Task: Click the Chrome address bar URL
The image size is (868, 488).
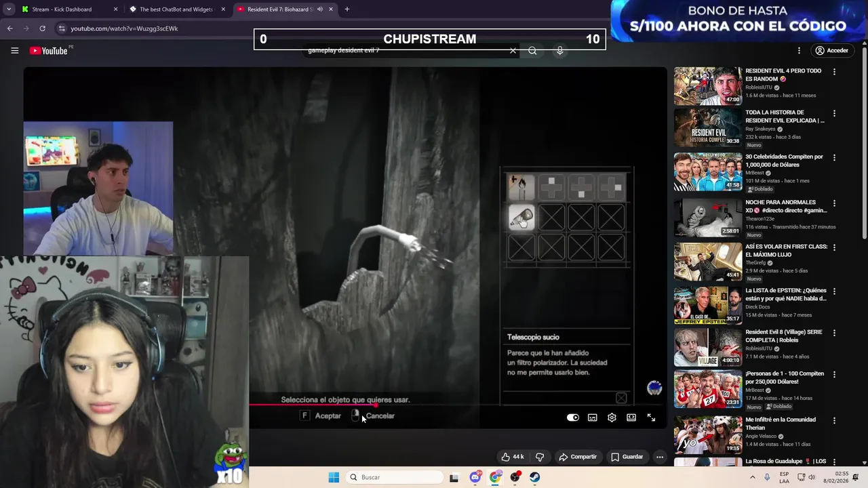Action: (124, 28)
